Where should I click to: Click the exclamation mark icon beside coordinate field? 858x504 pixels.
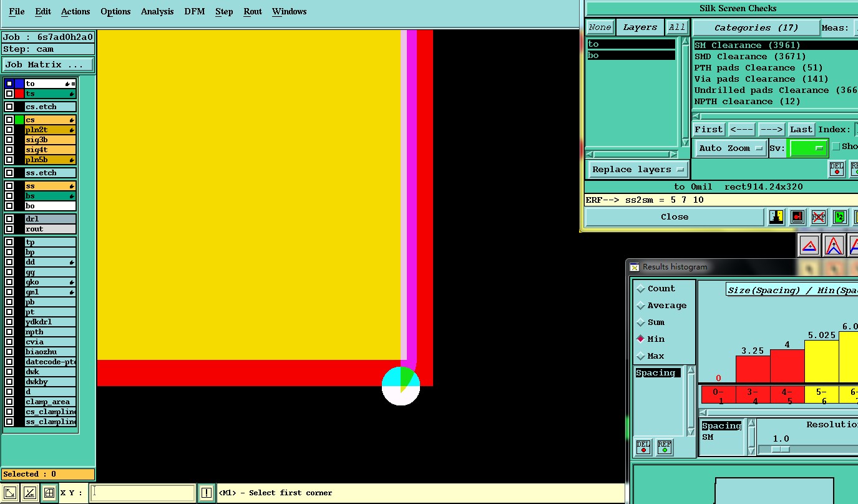click(x=207, y=493)
